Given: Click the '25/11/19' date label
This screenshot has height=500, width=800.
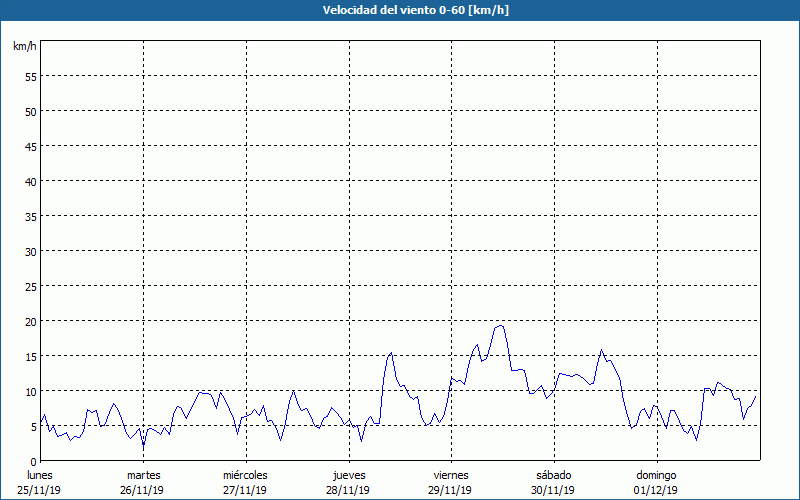Looking at the screenshot, I should click(x=39, y=490).
